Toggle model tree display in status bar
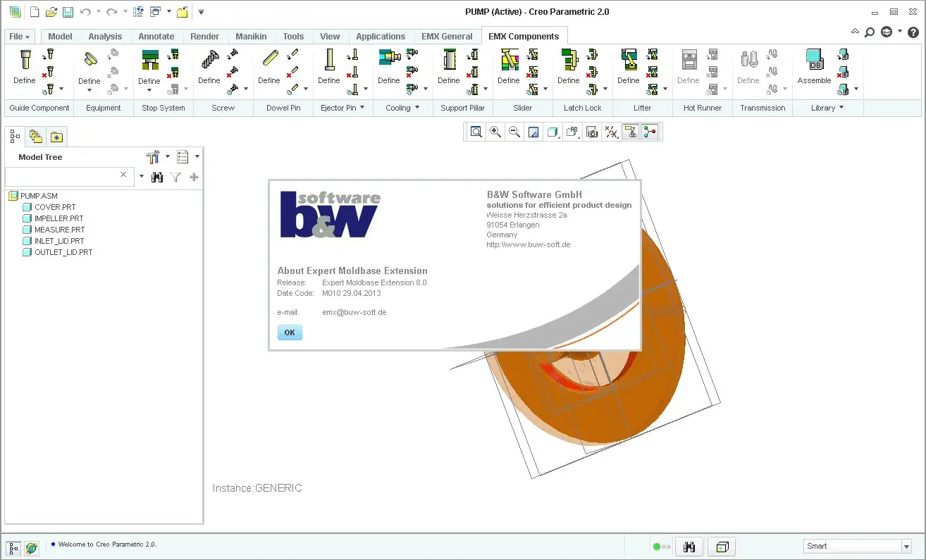This screenshot has width=926, height=560. (x=13, y=547)
